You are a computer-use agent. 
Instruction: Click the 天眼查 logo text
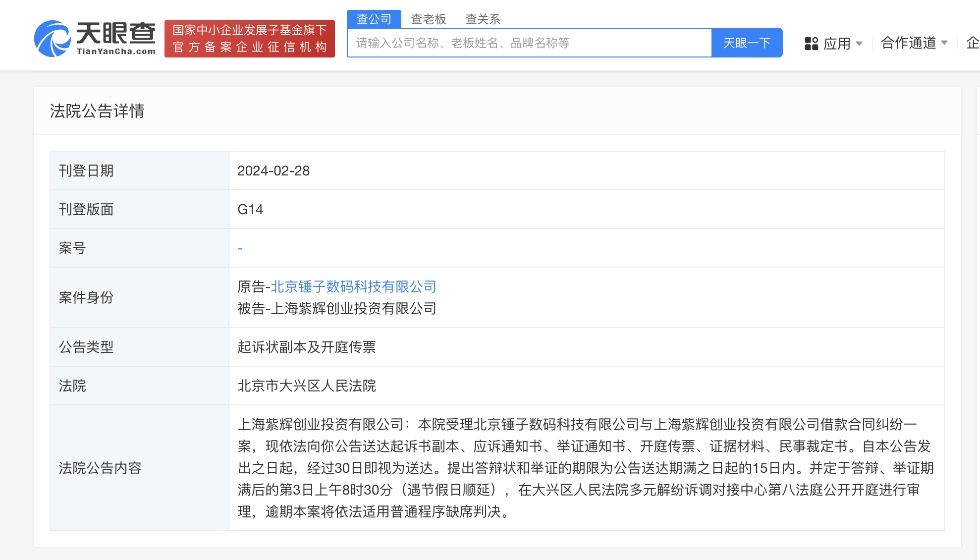tap(116, 34)
